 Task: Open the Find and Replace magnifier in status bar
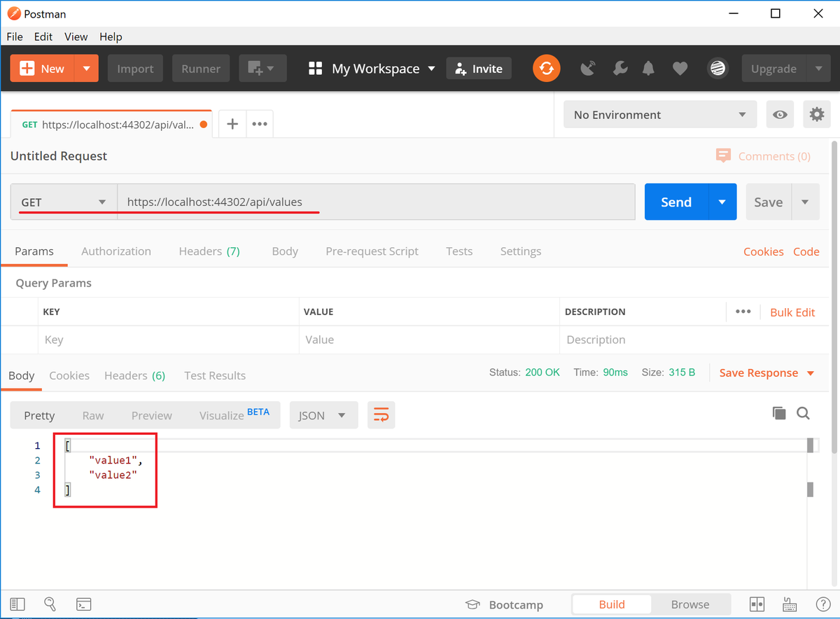click(50, 604)
